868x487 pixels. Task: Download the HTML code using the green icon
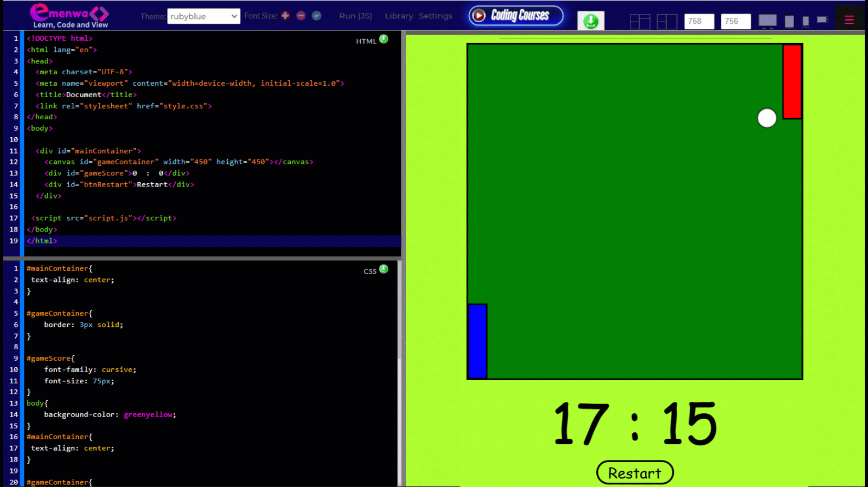[384, 39]
